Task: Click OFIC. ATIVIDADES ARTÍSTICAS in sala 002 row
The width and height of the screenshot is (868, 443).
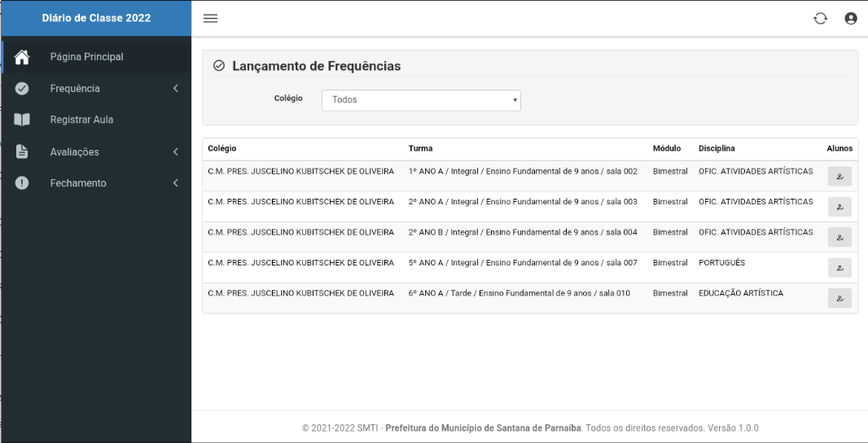Action: point(756,172)
